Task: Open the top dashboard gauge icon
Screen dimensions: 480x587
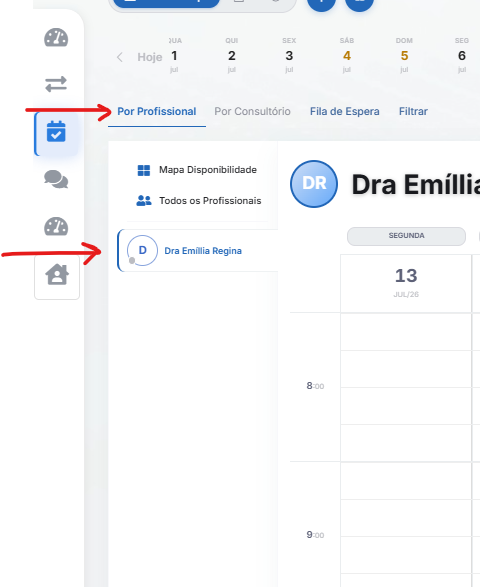Action: pyautogui.click(x=56, y=38)
